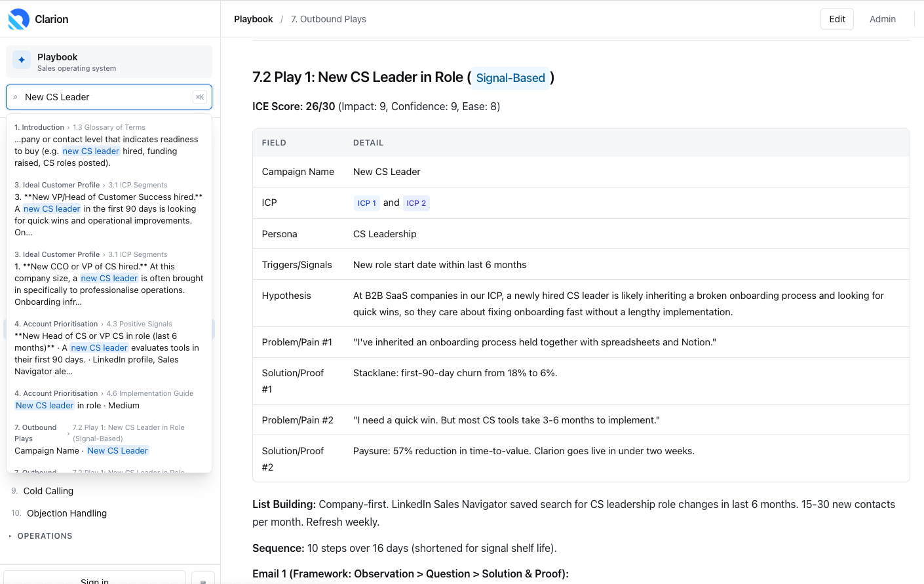Image resolution: width=924 pixels, height=584 pixels.
Task: Open the 'Campaign Name · New CS Leader' result
Action: [x=109, y=438]
